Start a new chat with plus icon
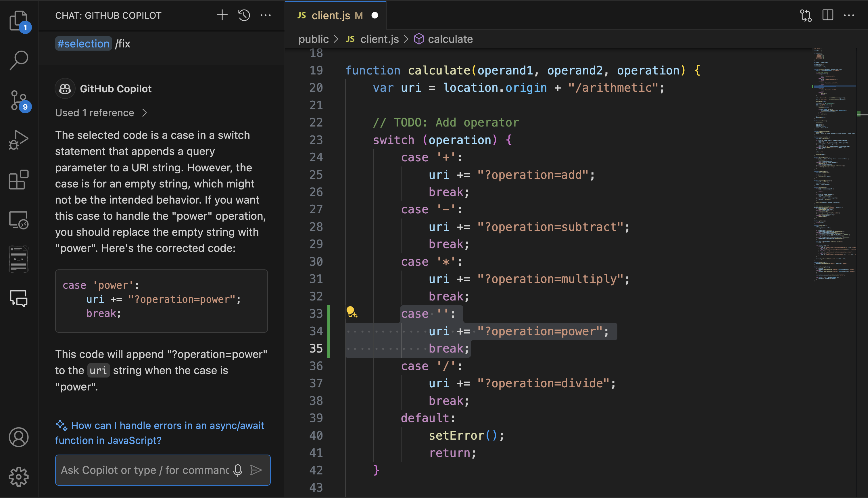Screen dimensions: 868x498 coord(222,16)
